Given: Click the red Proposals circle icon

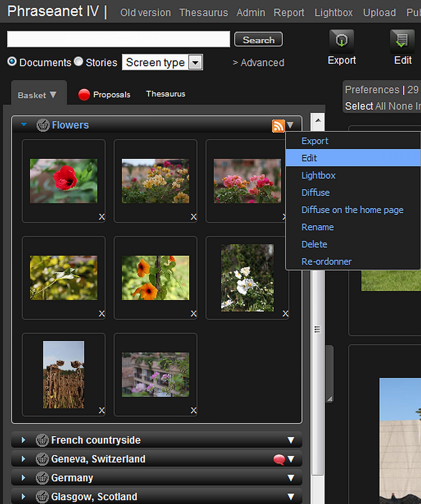Looking at the screenshot, I should coord(84,95).
